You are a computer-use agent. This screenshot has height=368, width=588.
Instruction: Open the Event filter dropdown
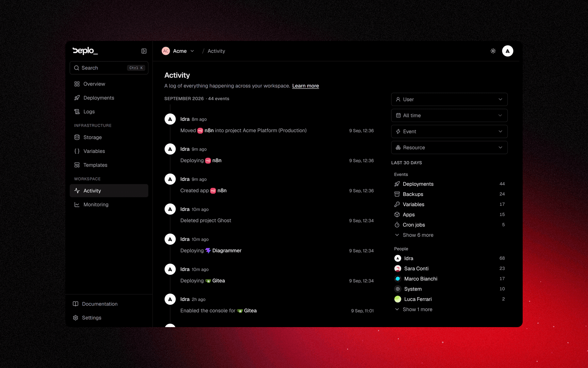coord(449,132)
